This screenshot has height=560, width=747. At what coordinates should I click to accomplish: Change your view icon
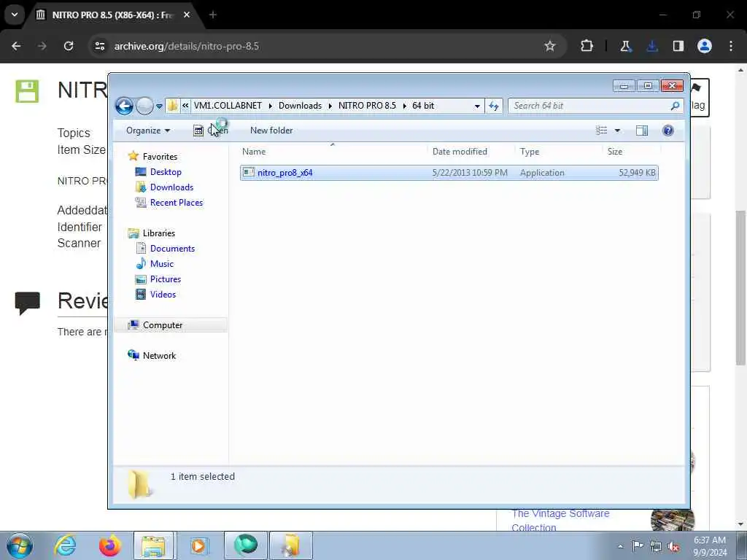(x=601, y=131)
